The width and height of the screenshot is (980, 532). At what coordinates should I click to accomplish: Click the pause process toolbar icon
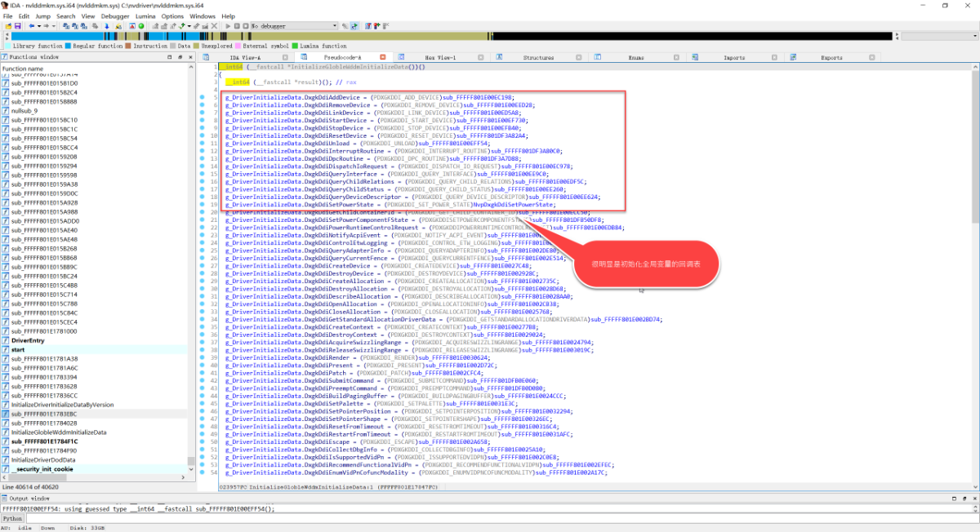[x=237, y=26]
